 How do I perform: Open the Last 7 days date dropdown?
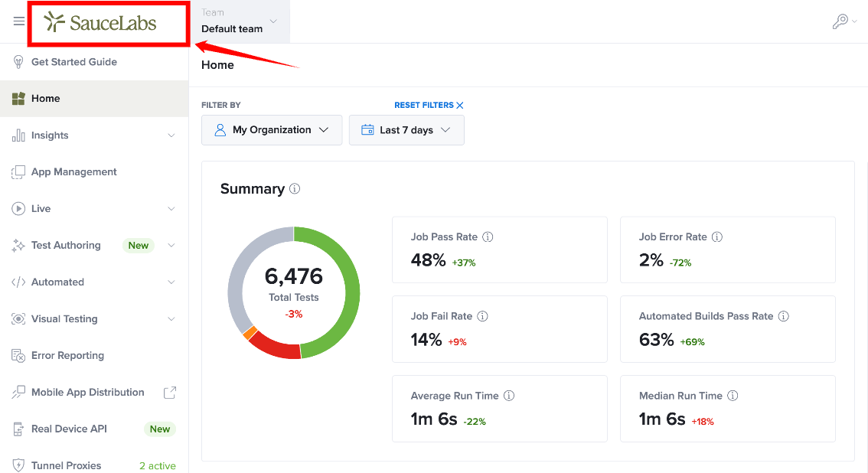tap(406, 130)
